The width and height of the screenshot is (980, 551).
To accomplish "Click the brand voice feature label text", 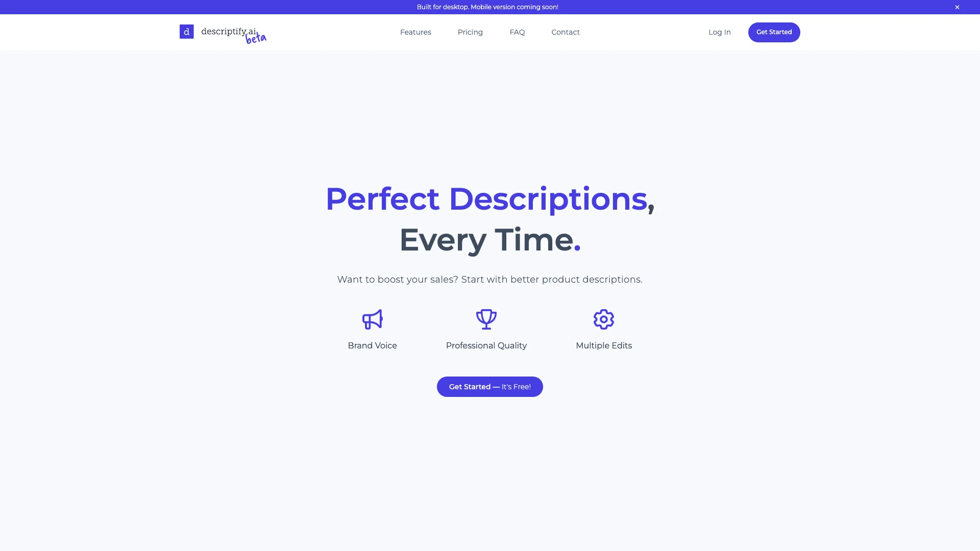I will click(372, 345).
